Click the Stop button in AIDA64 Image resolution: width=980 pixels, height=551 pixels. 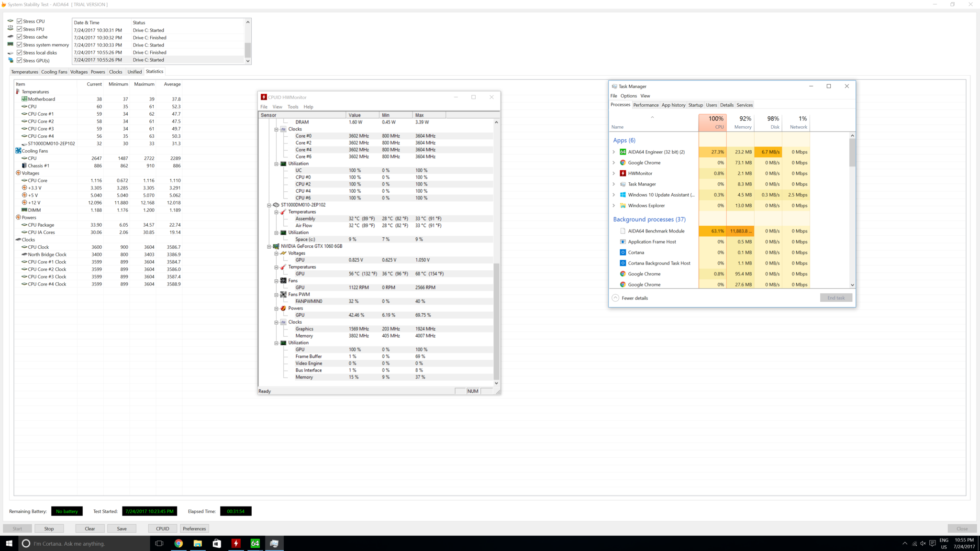click(49, 529)
